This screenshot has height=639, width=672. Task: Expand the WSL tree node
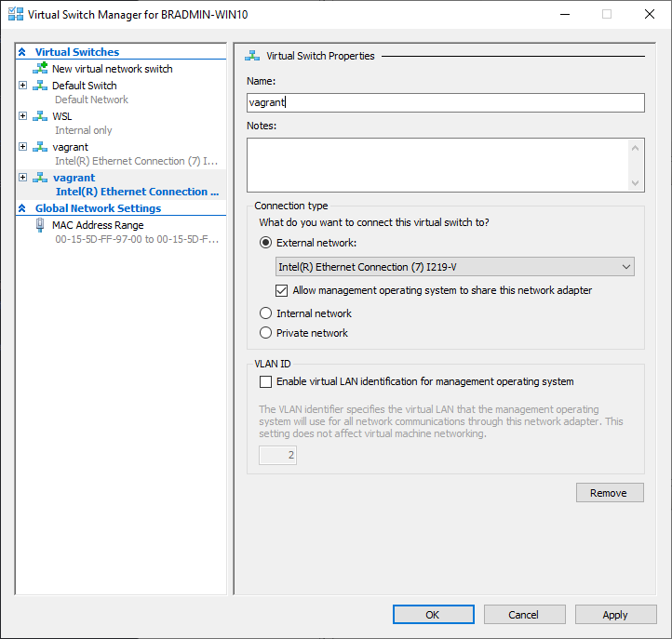[x=23, y=116]
